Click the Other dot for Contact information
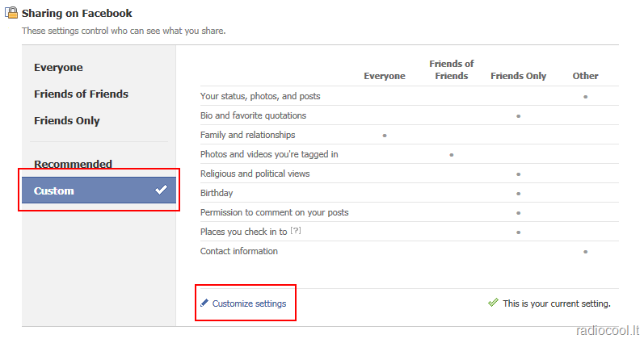Image resolution: width=644 pixels, height=339 pixels. coord(585,251)
